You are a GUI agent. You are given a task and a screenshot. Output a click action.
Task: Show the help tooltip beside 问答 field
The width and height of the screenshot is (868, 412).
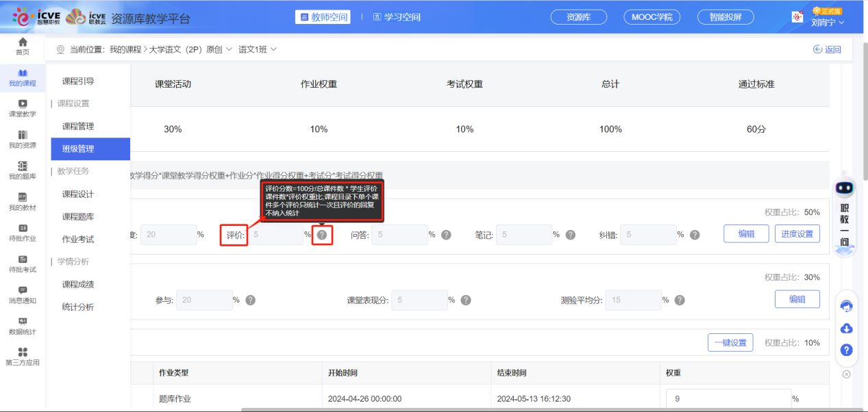pos(445,234)
